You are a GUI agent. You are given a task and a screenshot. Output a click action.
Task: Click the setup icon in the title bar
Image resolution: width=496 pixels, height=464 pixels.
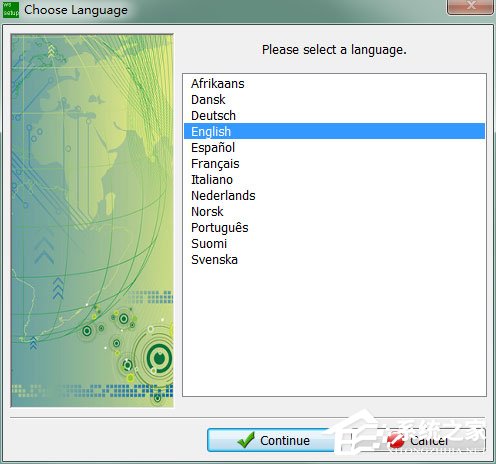coord(11,10)
